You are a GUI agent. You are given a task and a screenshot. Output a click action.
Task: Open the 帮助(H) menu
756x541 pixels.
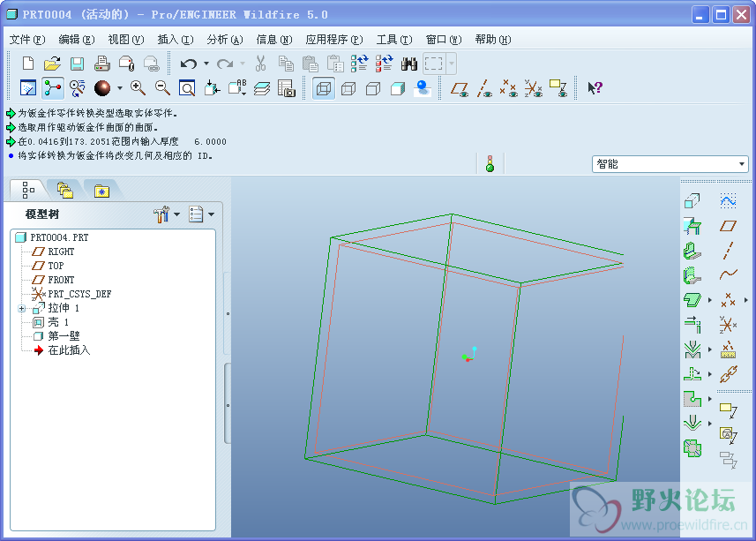[493, 40]
